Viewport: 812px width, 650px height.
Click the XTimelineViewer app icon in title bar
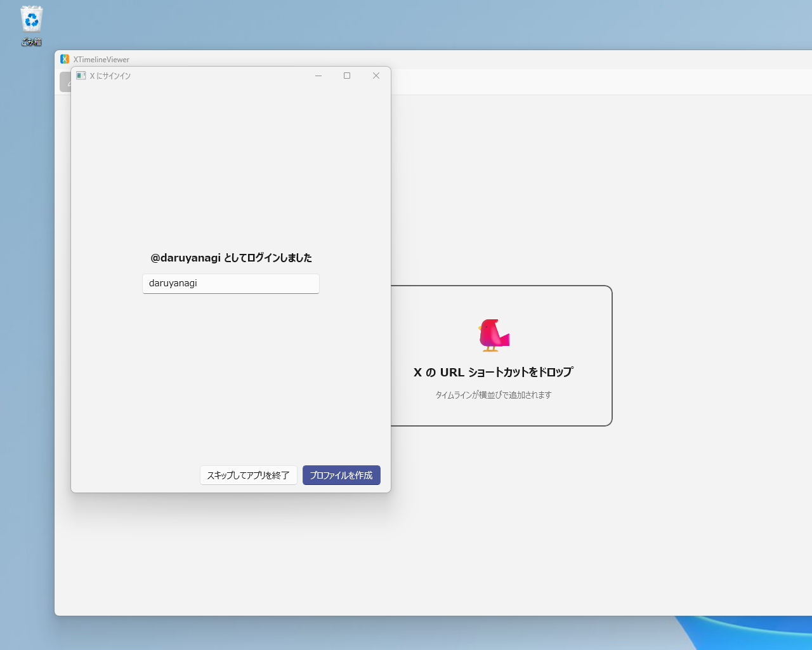[65, 59]
